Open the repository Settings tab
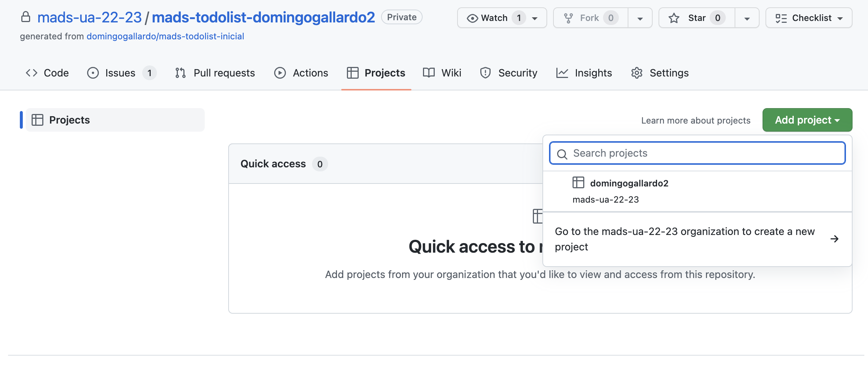 point(660,73)
